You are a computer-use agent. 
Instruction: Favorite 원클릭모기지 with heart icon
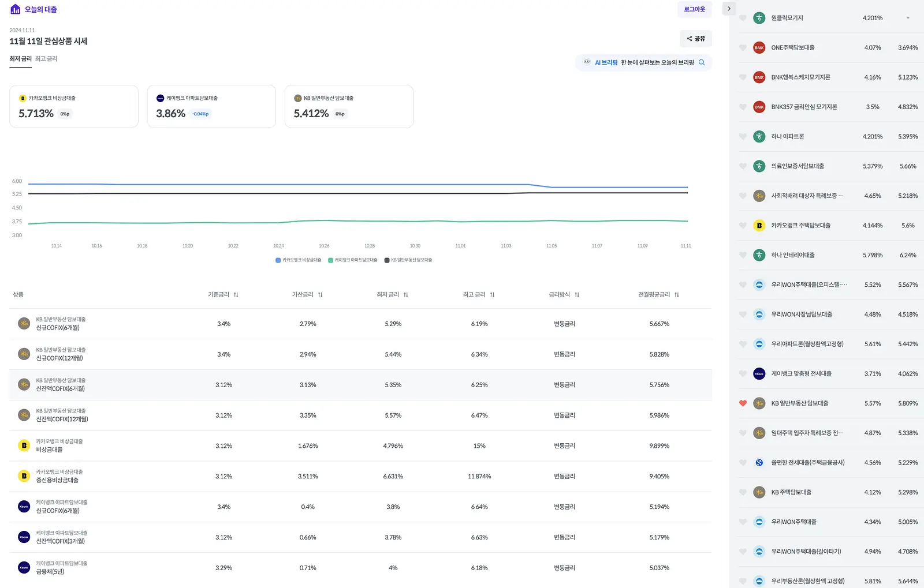pos(743,18)
